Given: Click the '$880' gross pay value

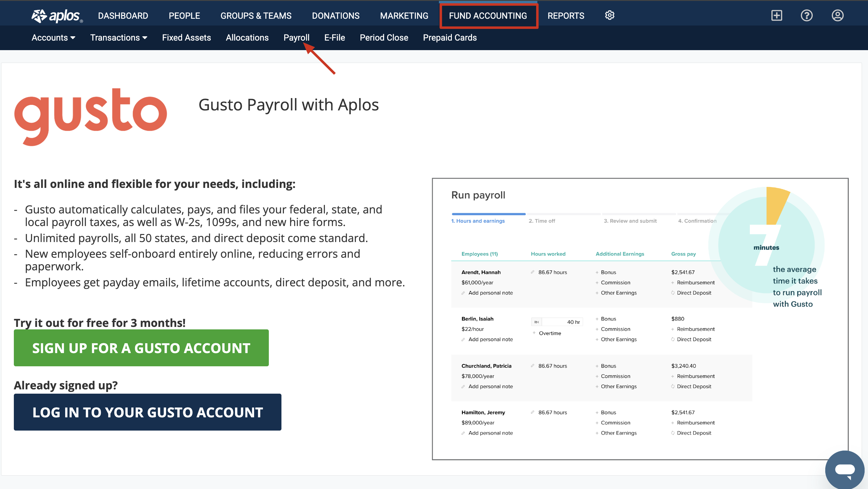Looking at the screenshot, I should coord(678,319).
